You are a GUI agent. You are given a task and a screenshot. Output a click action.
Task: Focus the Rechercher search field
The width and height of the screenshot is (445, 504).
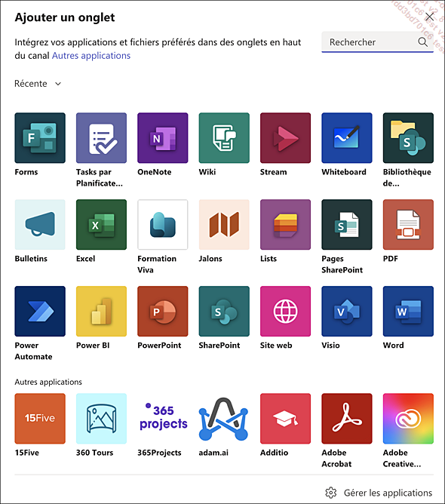click(377, 42)
